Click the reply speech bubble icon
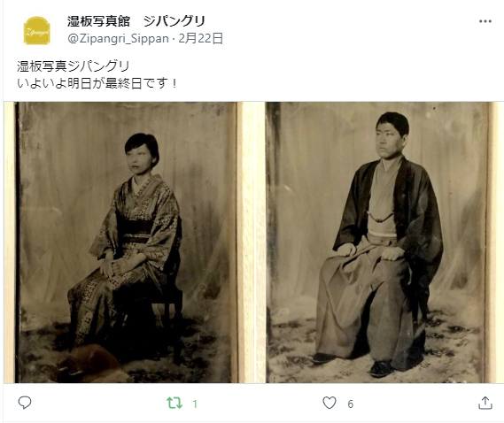Viewport: 504px width, 423px height. 25,403
